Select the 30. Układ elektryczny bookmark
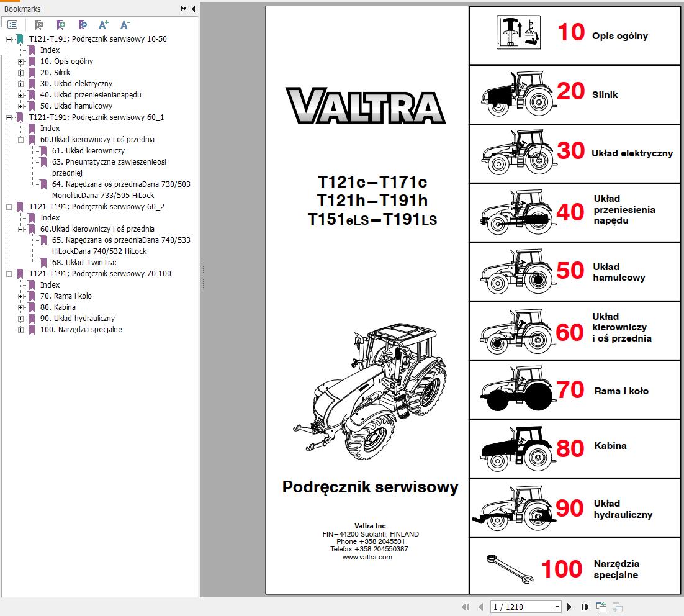Image resolution: width=684 pixels, height=616 pixels. [x=76, y=83]
